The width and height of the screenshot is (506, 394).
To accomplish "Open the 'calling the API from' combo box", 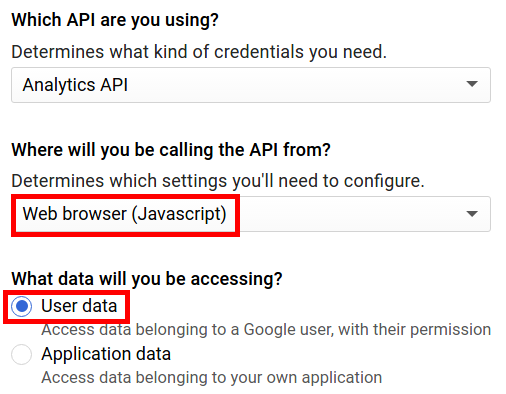I will coord(251,214).
